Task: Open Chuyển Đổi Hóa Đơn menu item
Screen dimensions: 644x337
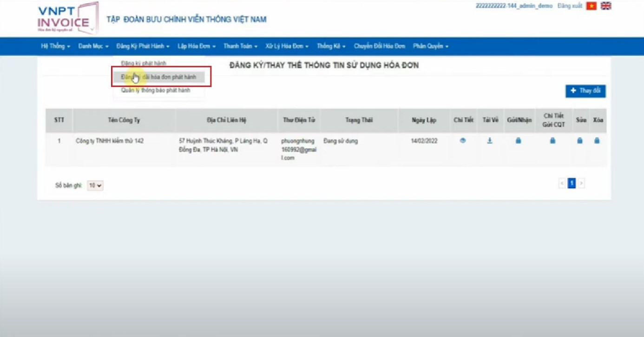Action: pos(379,46)
